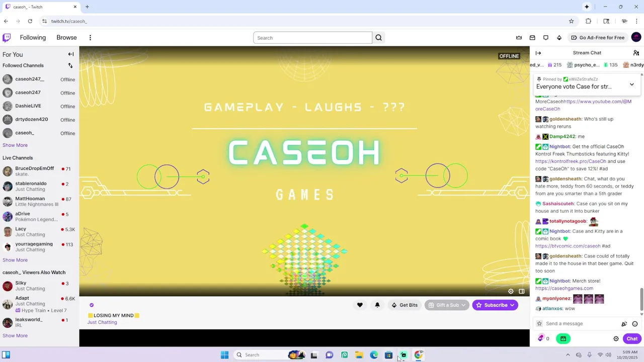Launch Microsoft Edge from the taskbar
The image size is (644, 362).
pyautogui.click(x=374, y=355)
